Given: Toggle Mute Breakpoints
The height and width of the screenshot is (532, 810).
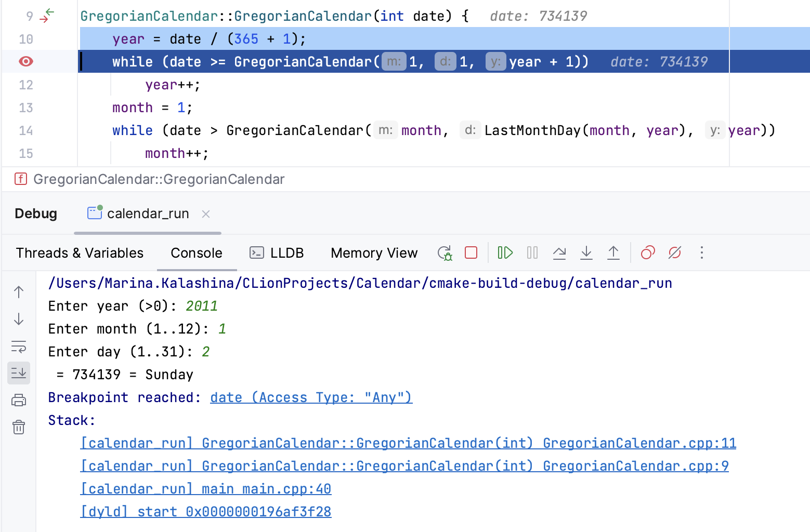Looking at the screenshot, I should 675,253.
